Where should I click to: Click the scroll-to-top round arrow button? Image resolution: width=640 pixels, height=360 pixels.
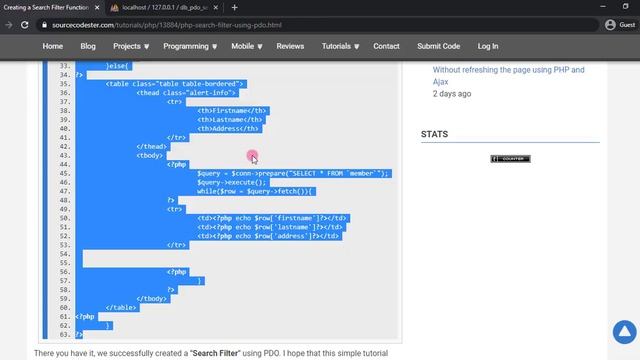point(624,332)
